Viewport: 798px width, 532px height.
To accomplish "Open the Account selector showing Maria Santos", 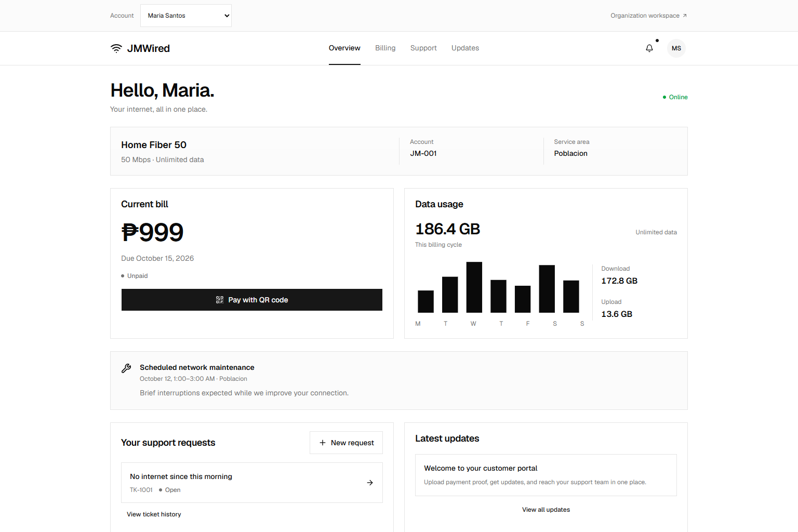I will [186, 16].
